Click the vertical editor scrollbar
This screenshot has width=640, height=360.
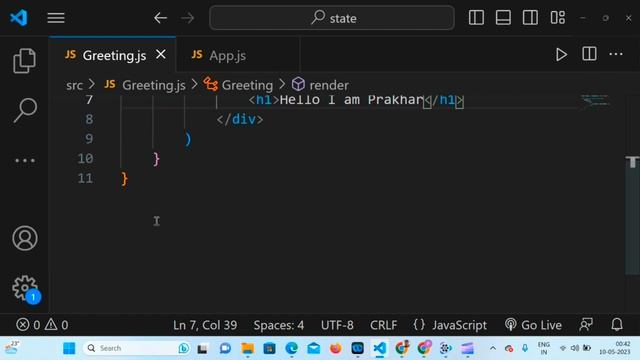coord(632,216)
